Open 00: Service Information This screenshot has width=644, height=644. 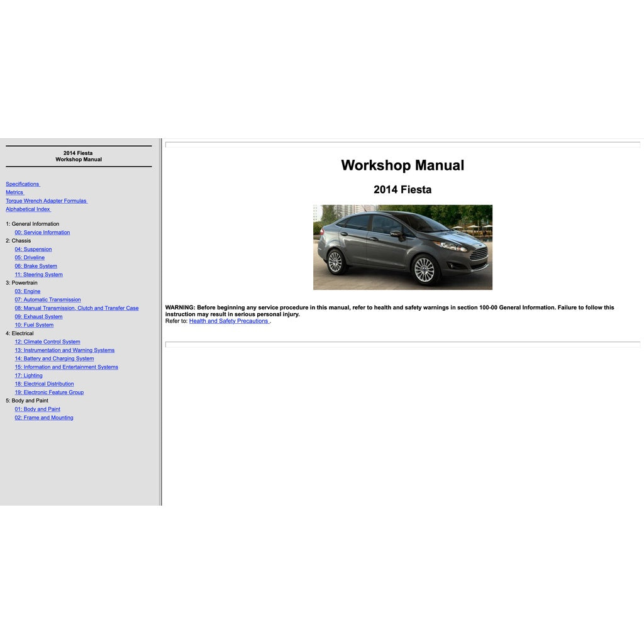point(42,232)
